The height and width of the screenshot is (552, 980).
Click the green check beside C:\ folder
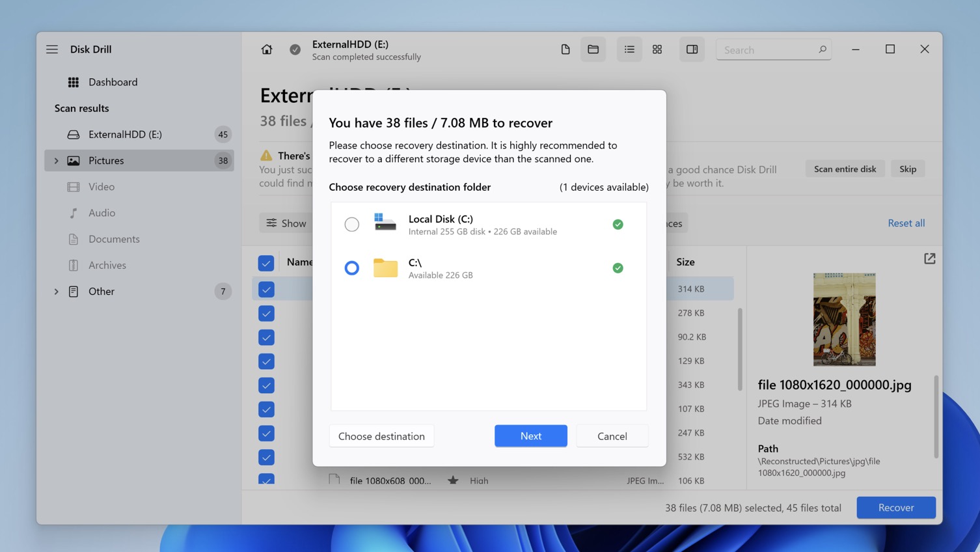pos(618,268)
